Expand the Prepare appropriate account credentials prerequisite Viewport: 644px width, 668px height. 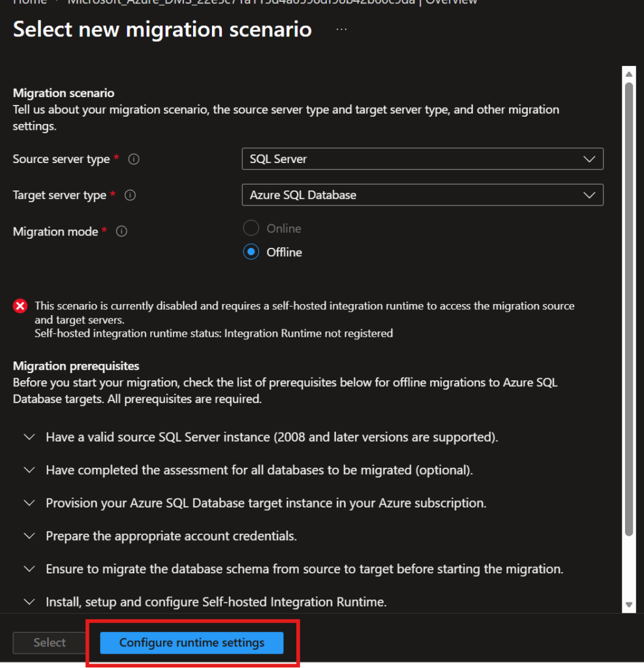[29, 536]
